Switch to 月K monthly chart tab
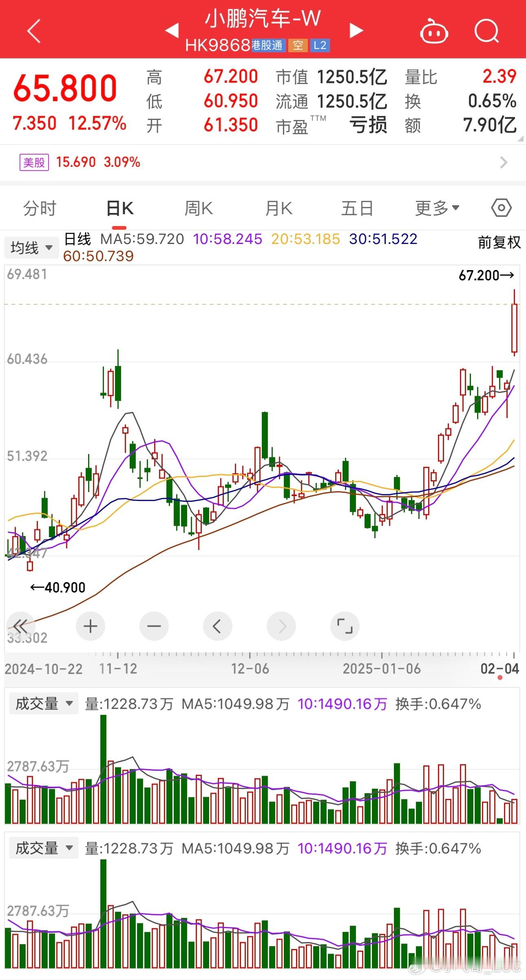This screenshot has width=526, height=980. [x=278, y=208]
